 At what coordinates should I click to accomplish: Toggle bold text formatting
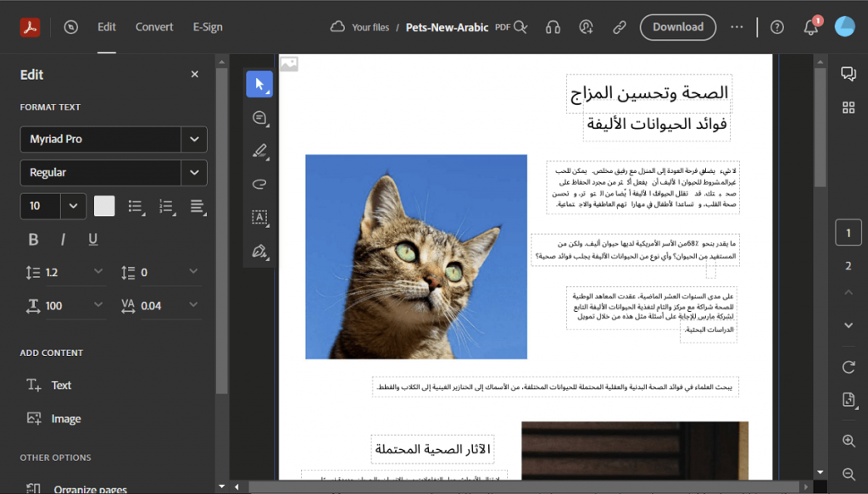pyautogui.click(x=32, y=240)
